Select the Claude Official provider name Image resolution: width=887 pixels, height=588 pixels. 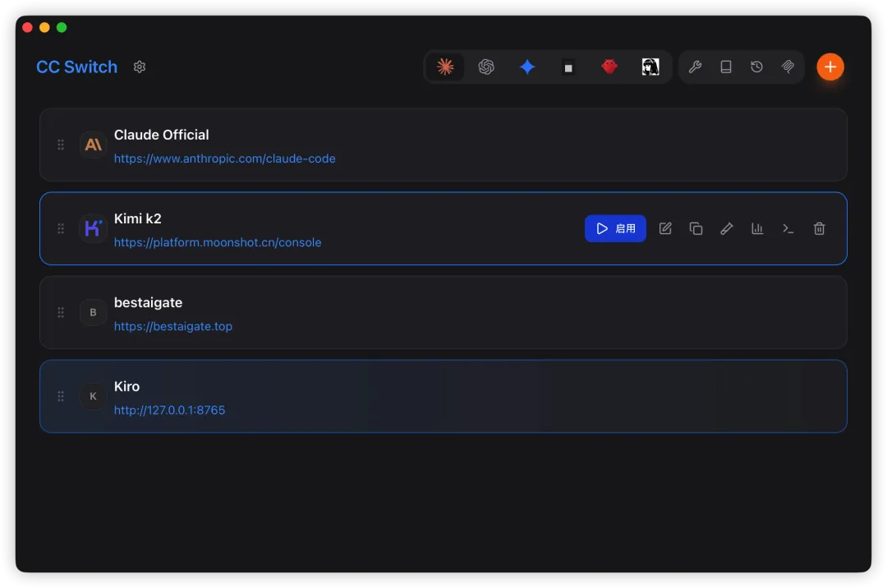click(x=162, y=135)
